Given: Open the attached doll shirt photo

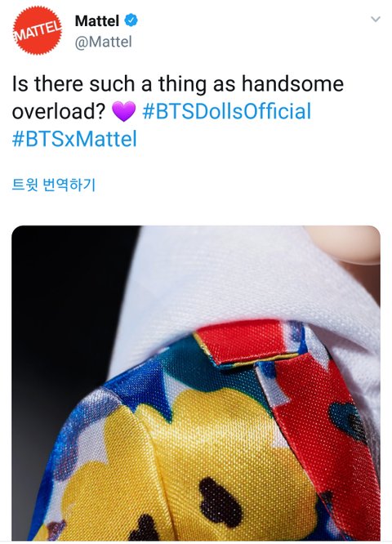Looking at the screenshot, I should tap(196, 383).
